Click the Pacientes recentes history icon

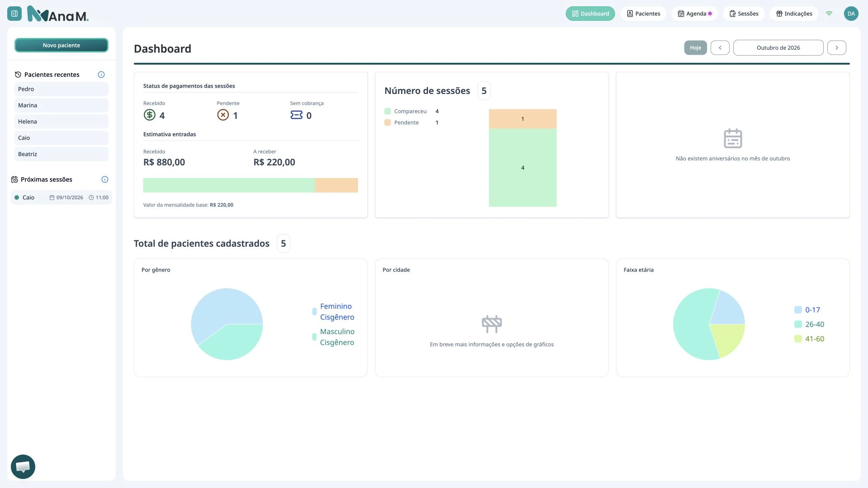[18, 75]
